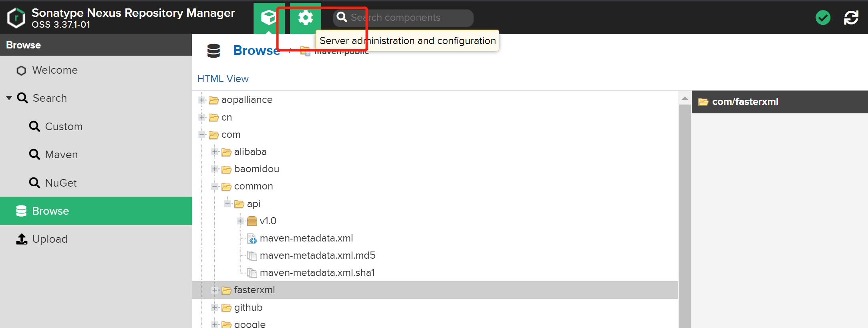Select the fasterxml tree row
The image size is (868, 328).
coord(435,290)
